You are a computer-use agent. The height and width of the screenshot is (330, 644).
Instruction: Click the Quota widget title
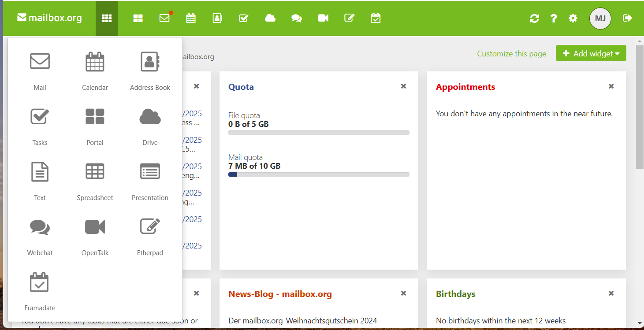pos(241,87)
